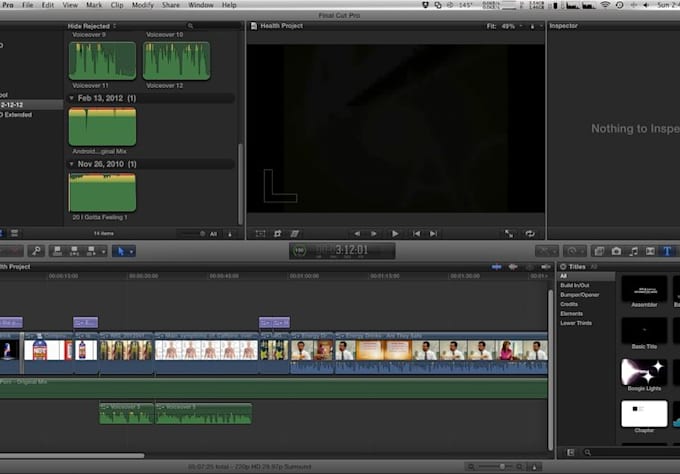Activate the Crop tool in viewer

point(278,234)
